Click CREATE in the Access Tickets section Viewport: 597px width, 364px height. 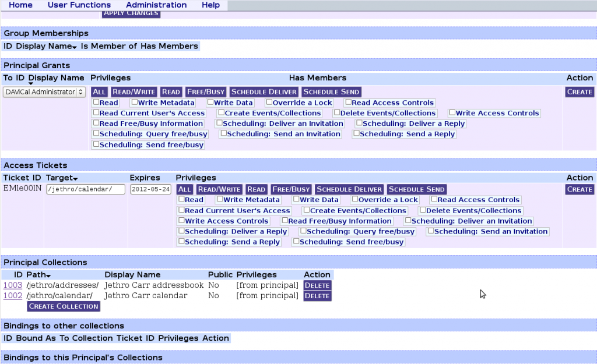(x=580, y=189)
